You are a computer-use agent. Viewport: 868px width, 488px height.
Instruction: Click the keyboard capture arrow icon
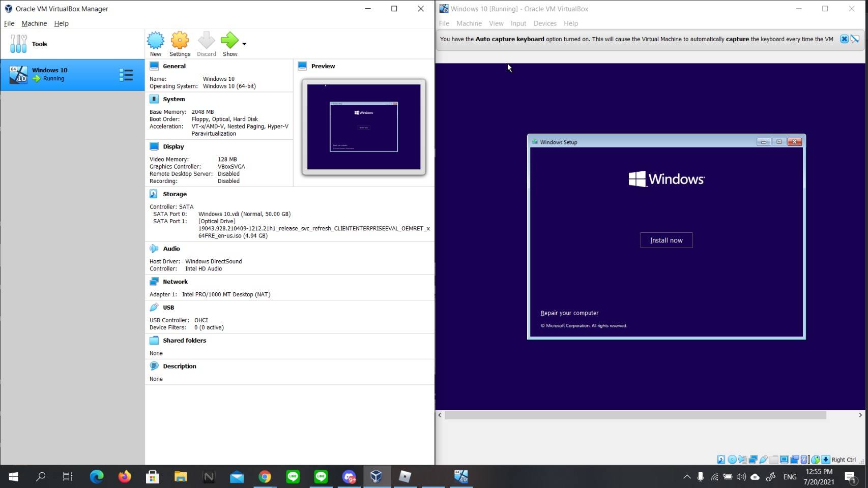coord(826,460)
